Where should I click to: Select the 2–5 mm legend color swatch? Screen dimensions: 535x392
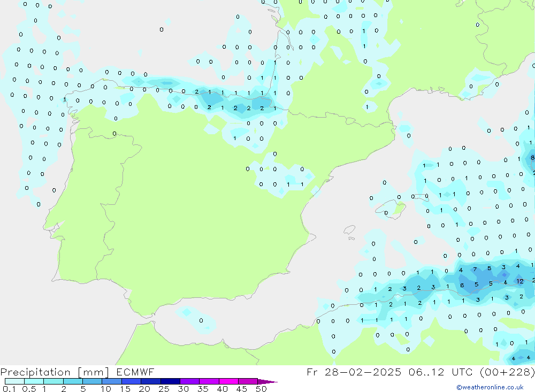tap(73, 381)
